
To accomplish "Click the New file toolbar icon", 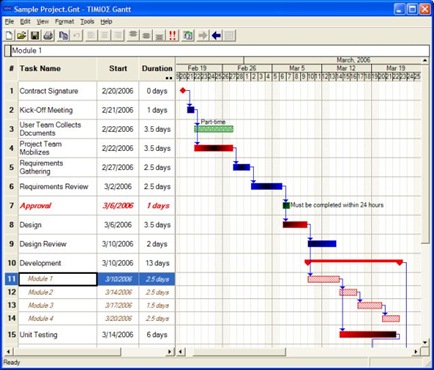I will pos(9,35).
